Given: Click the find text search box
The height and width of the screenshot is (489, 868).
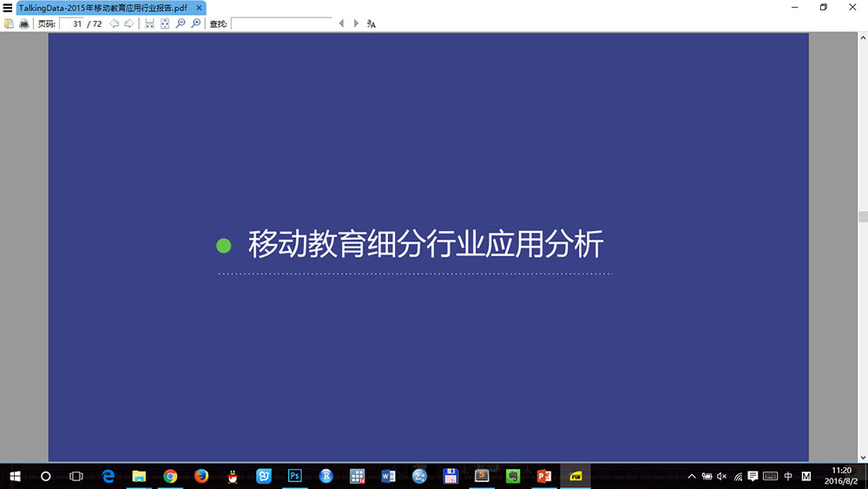Looking at the screenshot, I should point(281,23).
